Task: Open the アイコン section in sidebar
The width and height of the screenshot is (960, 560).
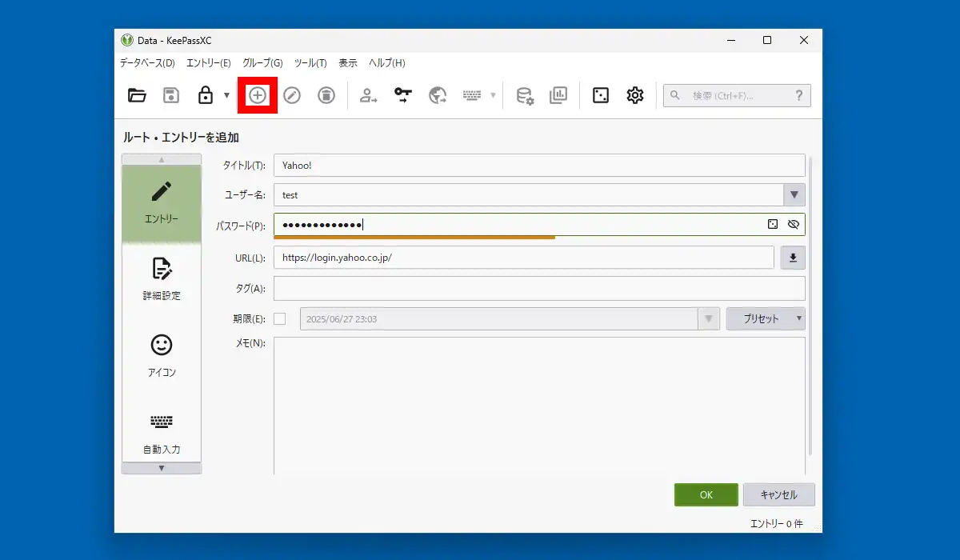Action: point(162,356)
